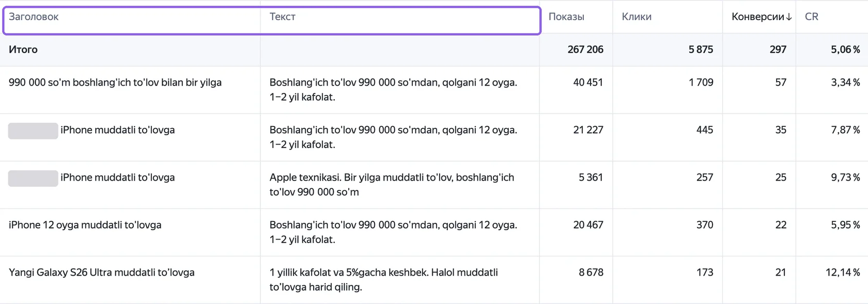This screenshot has height=304, width=868.
Task: Select clicks value 445
Action: click(705, 130)
